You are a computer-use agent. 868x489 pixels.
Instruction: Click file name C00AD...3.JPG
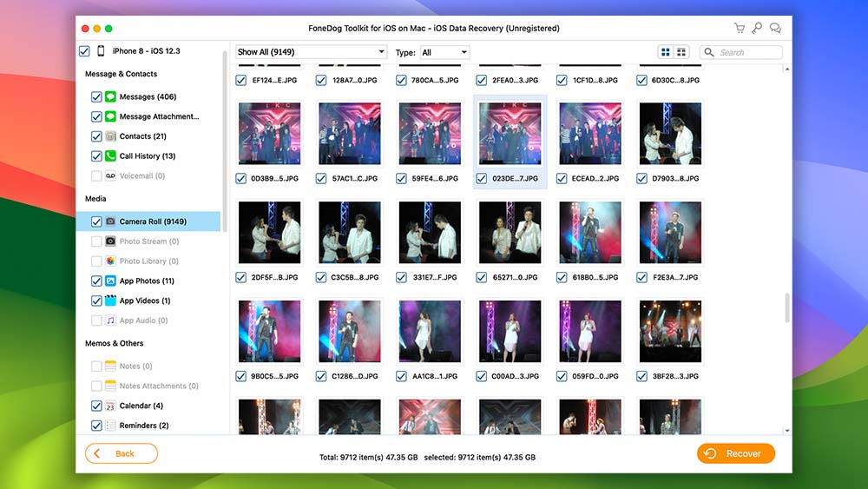click(x=515, y=376)
